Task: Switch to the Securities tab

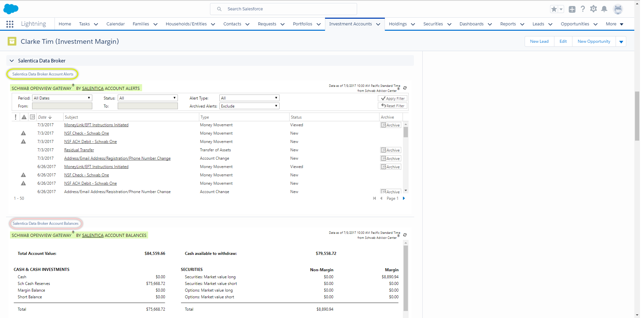Action: point(433,24)
